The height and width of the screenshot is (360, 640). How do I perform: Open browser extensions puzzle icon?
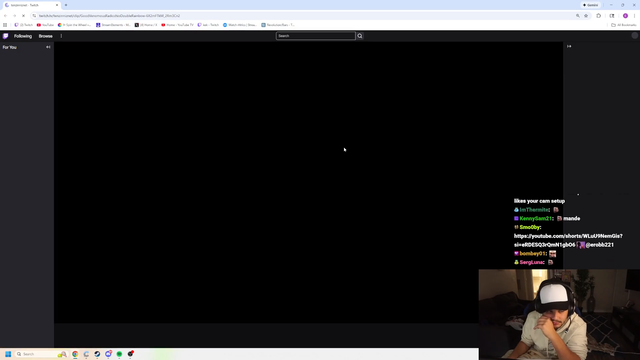click(x=598, y=16)
